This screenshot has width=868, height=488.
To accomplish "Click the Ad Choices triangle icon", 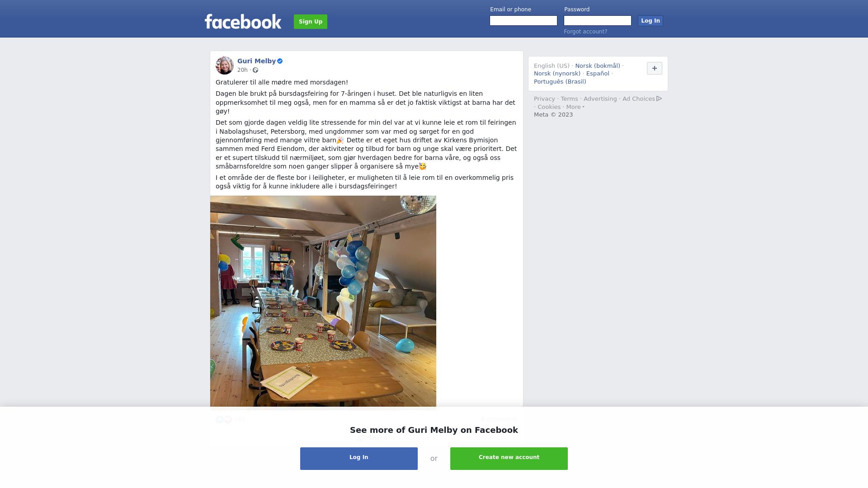I will tap(659, 99).
